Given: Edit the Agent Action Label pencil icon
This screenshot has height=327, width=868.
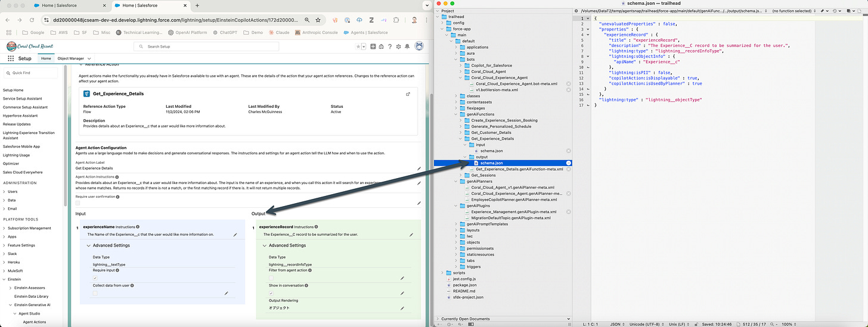Looking at the screenshot, I should click(x=419, y=169).
